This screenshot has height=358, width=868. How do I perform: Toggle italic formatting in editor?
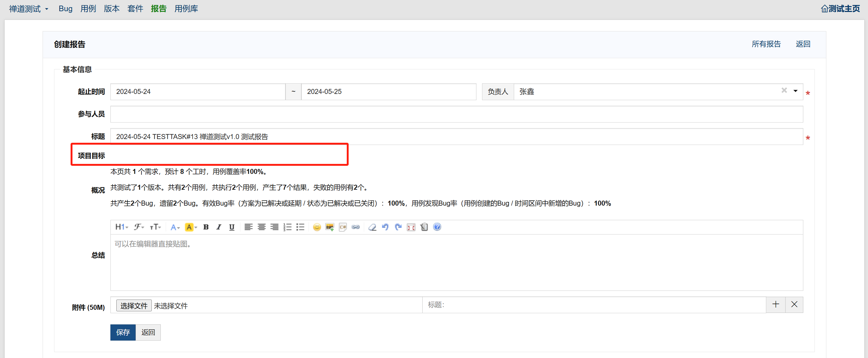(219, 227)
